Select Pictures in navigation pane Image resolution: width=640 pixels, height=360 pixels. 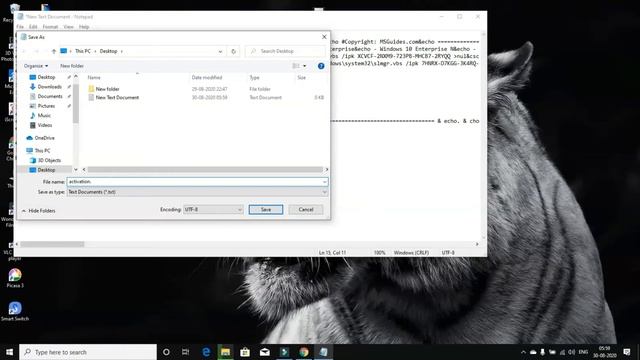pos(46,106)
